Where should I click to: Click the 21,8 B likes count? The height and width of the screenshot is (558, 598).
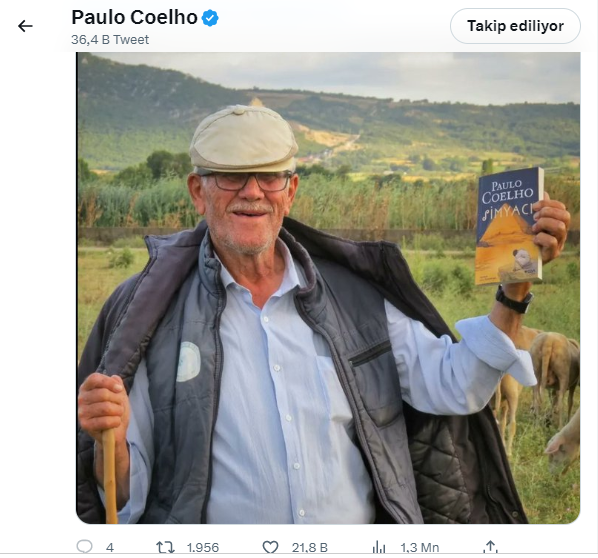(x=310, y=548)
